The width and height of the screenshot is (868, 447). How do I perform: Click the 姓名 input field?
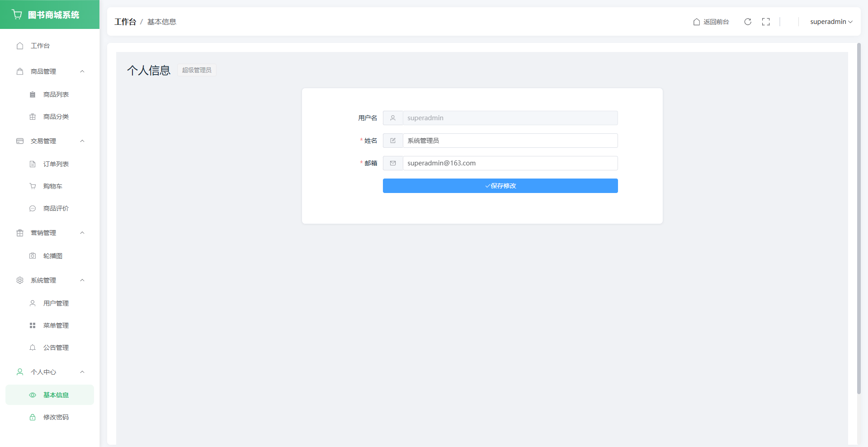click(509, 141)
